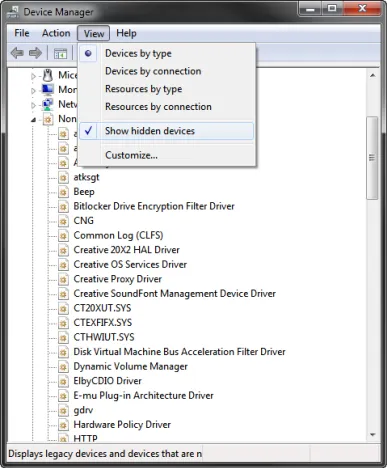Click the Mice category mouse icon
Screen dimensions: 387x468
click(x=48, y=75)
